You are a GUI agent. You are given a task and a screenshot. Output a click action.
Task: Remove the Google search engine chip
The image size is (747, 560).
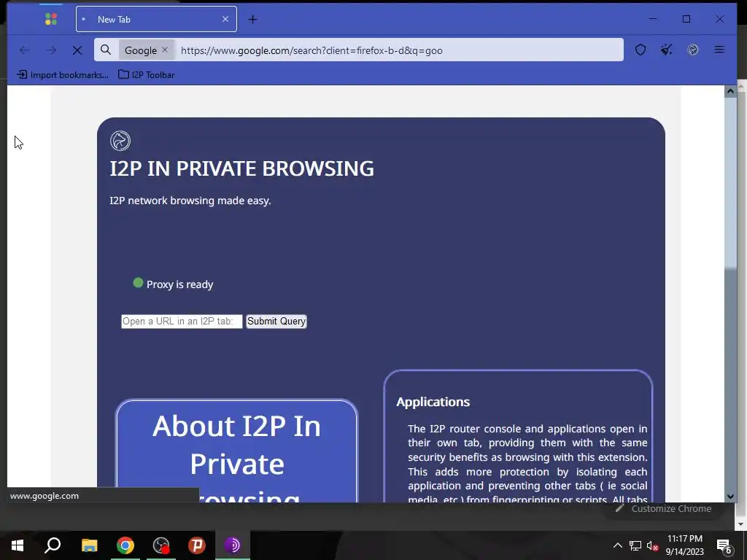pos(165,50)
